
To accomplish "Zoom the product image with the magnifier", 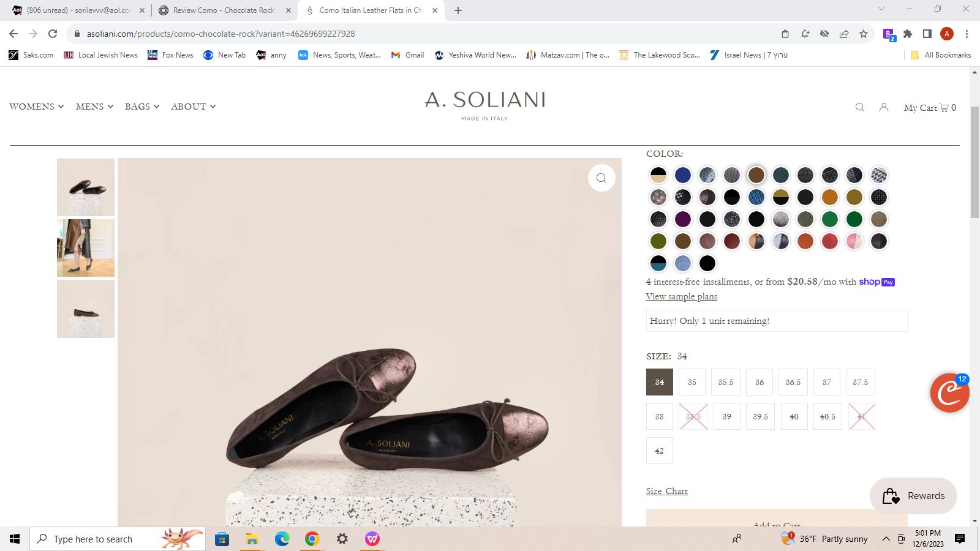I will click(601, 178).
